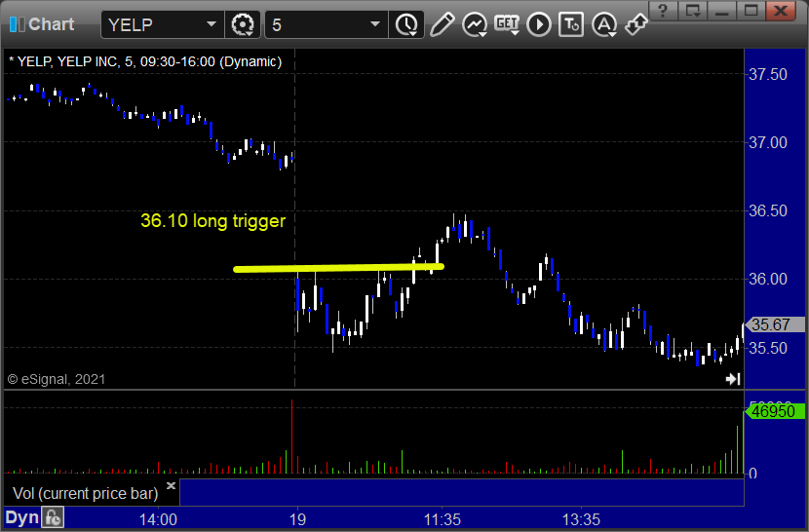Image resolution: width=809 pixels, height=532 pixels.
Task: Expand the YELP symbol dropdown arrow
Action: point(211,23)
